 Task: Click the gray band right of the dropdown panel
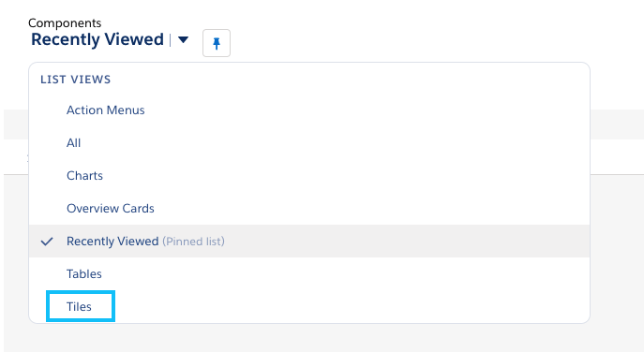(617, 125)
